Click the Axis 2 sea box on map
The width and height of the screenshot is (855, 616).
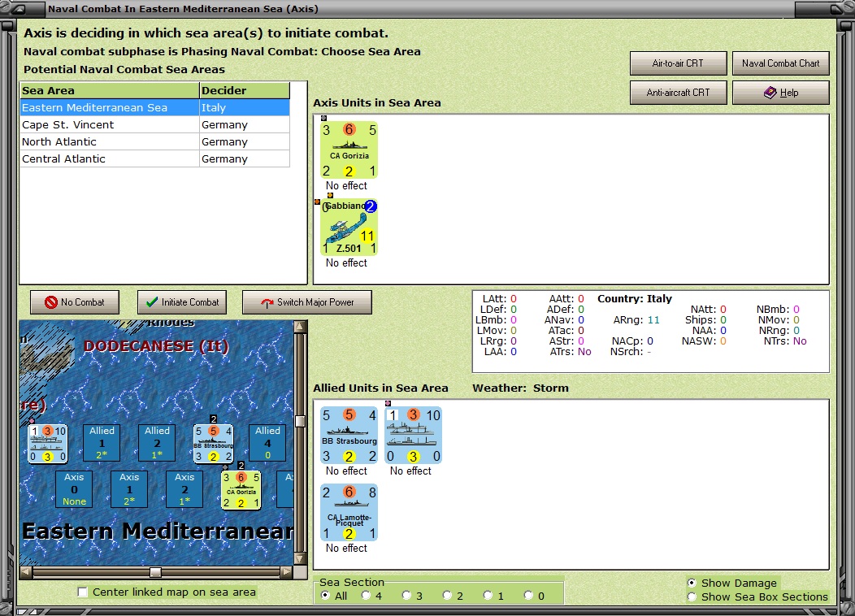184,489
